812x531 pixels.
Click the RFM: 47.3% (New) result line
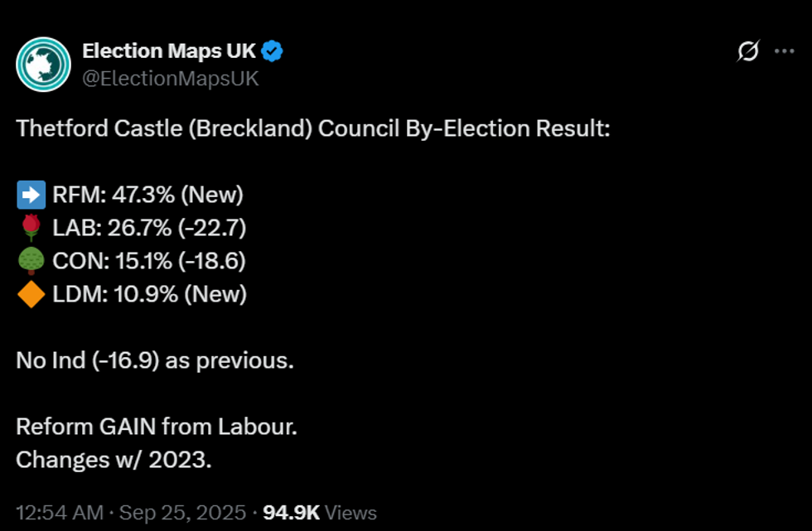(147, 196)
